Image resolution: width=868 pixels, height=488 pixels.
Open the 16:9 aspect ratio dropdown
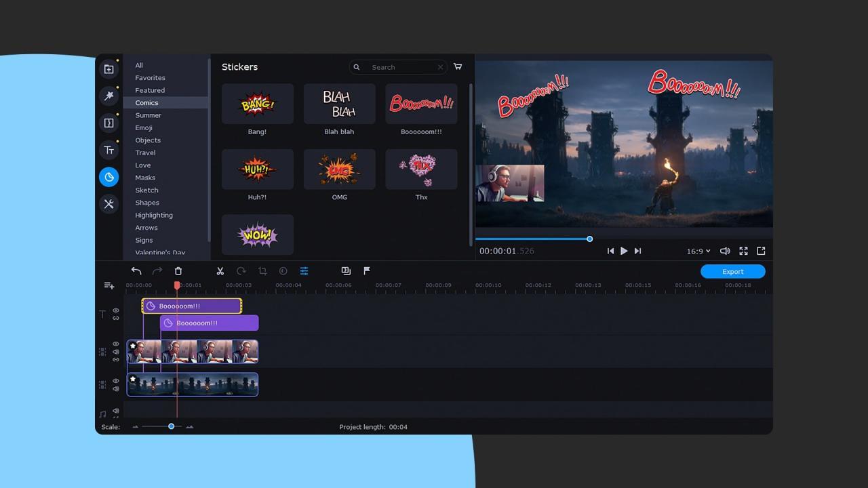698,251
